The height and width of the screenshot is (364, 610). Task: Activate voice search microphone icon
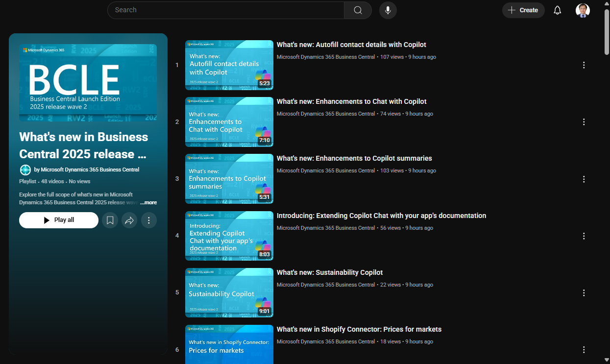[x=388, y=10]
